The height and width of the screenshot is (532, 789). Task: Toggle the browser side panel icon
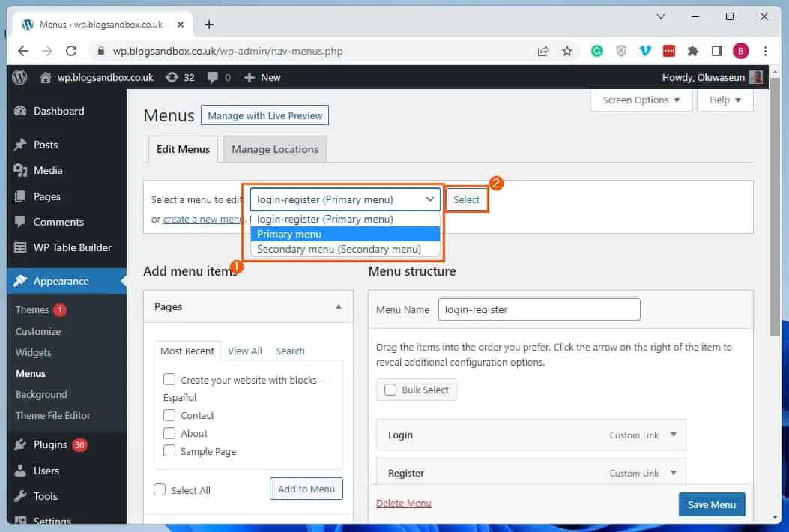tap(716, 51)
